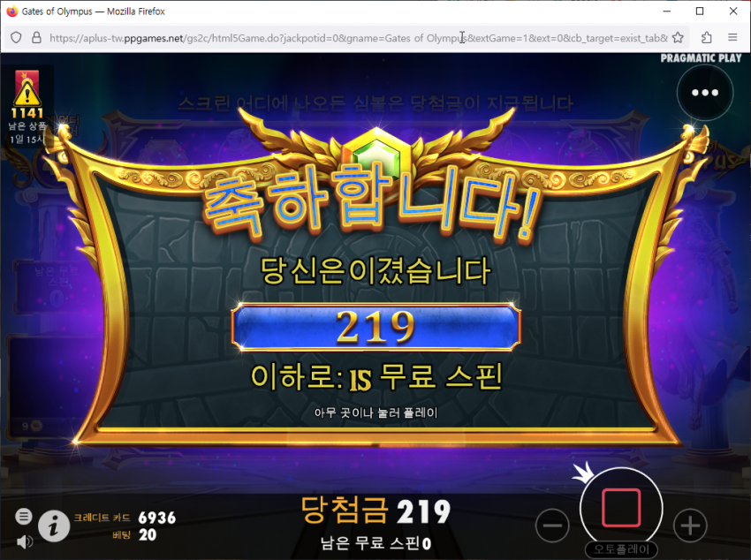The height and width of the screenshot is (560, 751).
Task: Click the padlock site information icon
Action: click(36, 37)
